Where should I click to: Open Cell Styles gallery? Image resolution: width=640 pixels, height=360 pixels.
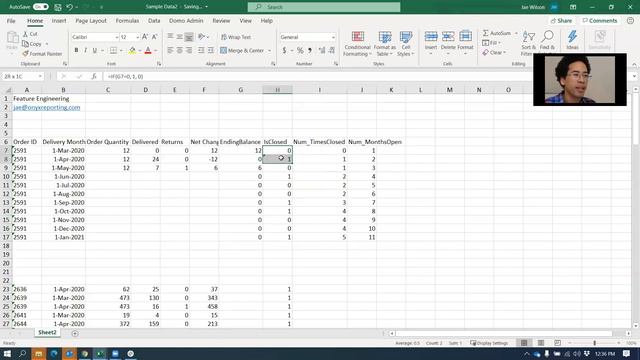click(406, 44)
